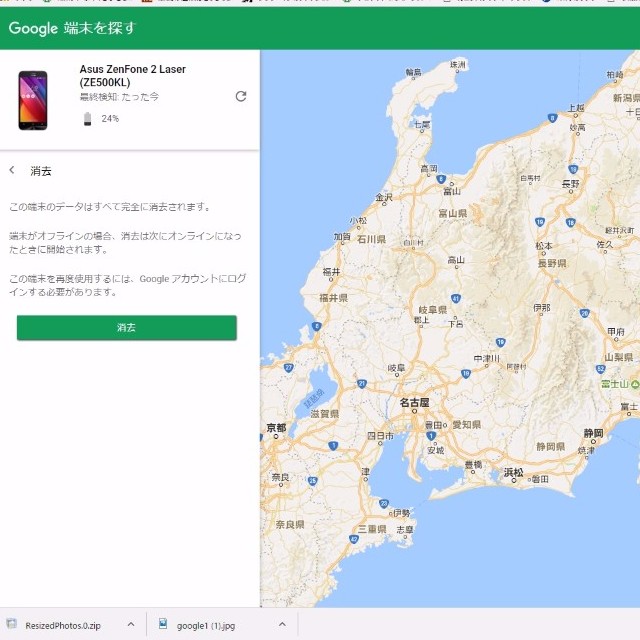Click the Asus ZenFone phone thumbnail
Viewport: 640px width, 640px height.
pyautogui.click(x=33, y=100)
